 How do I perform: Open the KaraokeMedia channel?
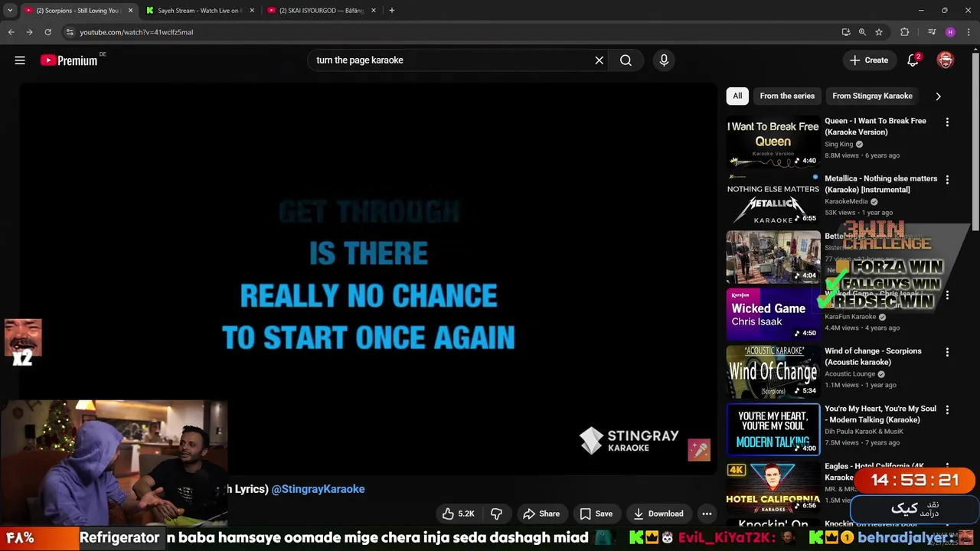[846, 201]
